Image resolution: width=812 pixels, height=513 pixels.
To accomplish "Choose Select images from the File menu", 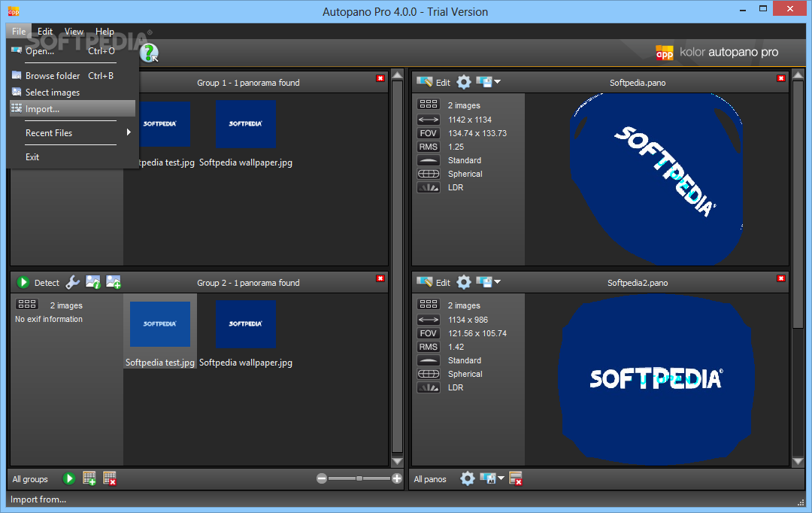I will coord(72,93).
